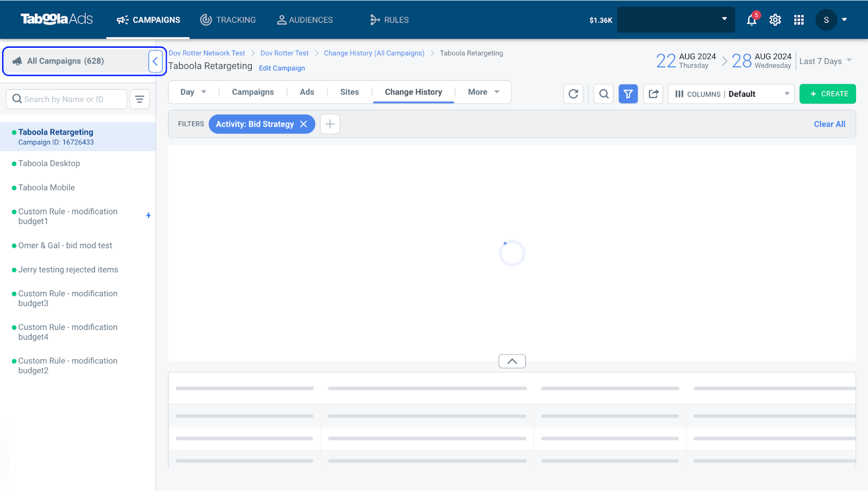
Task: Select the Change History tab
Action: point(413,92)
